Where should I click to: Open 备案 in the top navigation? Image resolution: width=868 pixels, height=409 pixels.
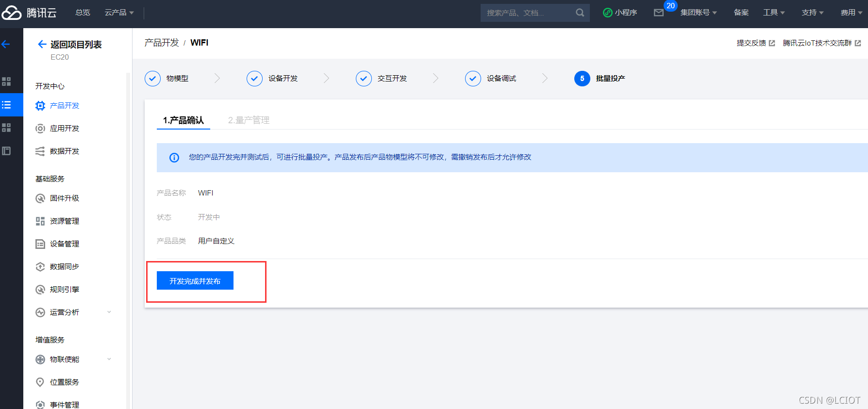click(741, 13)
